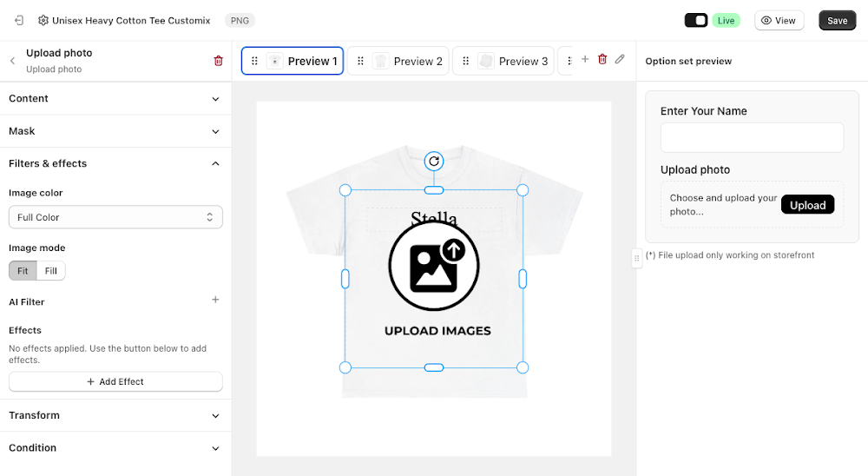Click the Add Effect button
This screenshot has height=476, width=868.
pos(115,382)
